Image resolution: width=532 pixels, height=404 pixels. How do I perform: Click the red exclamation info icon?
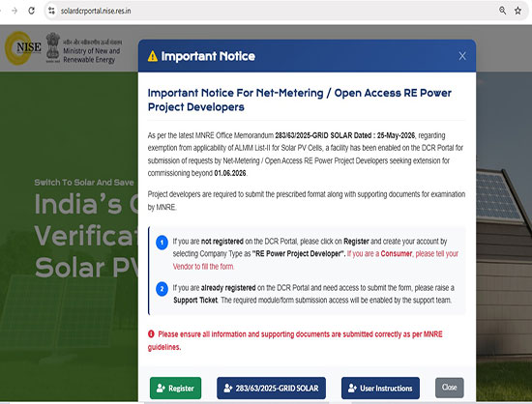(151, 334)
